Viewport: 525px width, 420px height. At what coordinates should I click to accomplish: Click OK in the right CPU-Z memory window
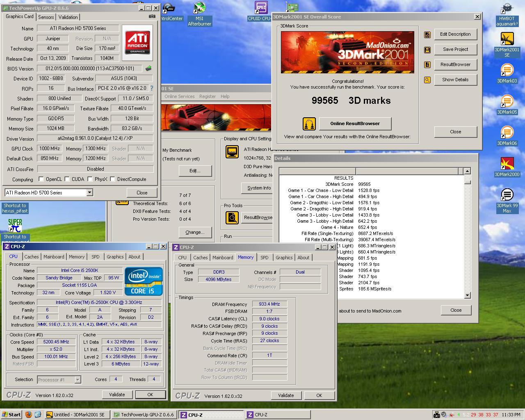[x=319, y=395]
